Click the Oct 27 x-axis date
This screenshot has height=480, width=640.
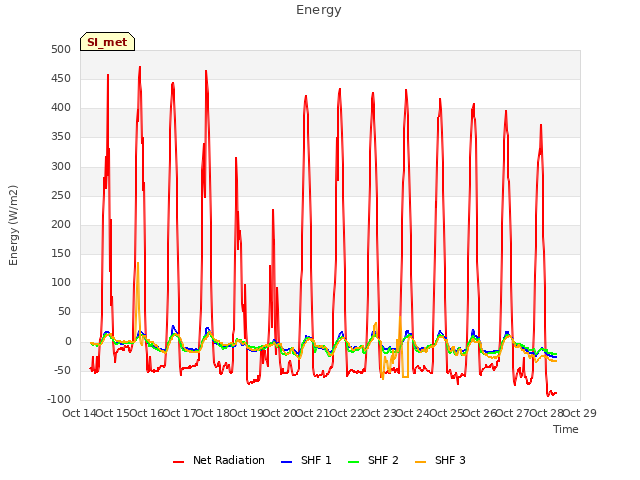(x=513, y=413)
